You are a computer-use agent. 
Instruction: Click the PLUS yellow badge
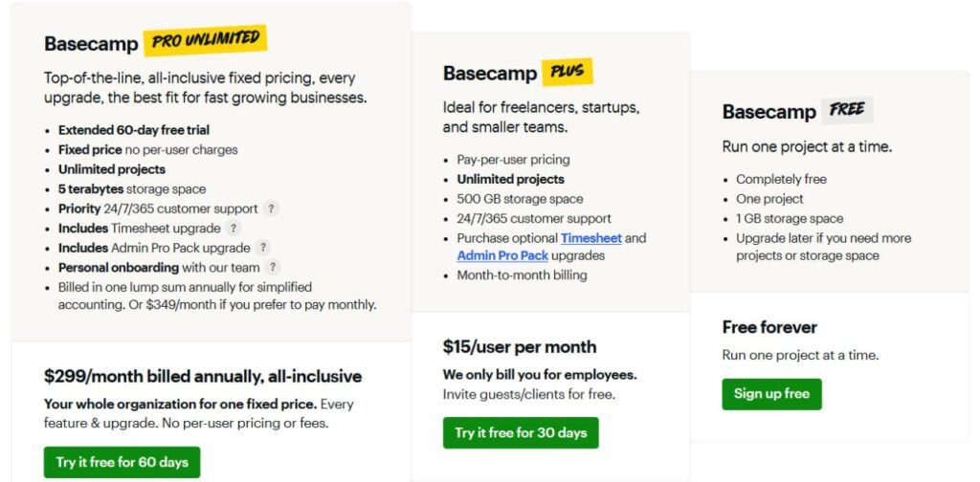[x=567, y=72]
